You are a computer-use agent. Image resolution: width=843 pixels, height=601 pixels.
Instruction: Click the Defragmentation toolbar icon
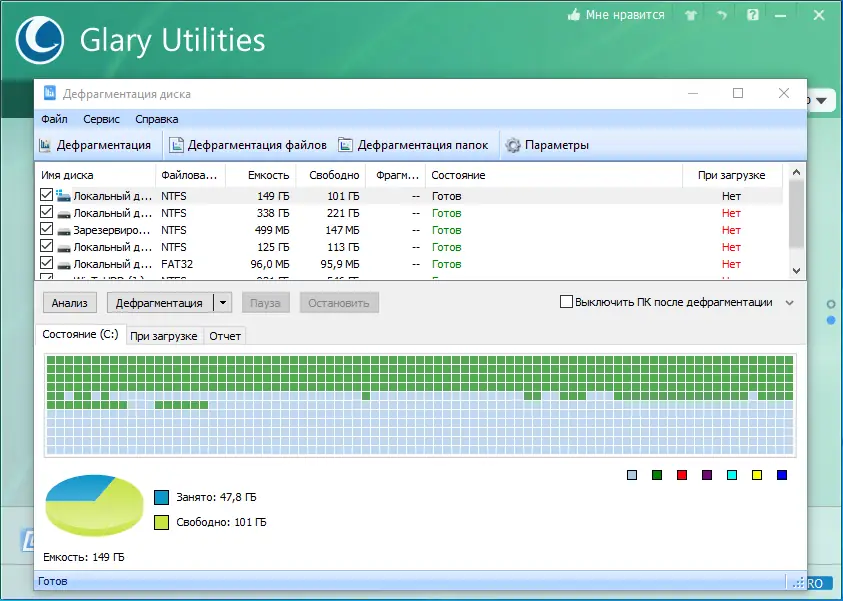click(x=45, y=145)
